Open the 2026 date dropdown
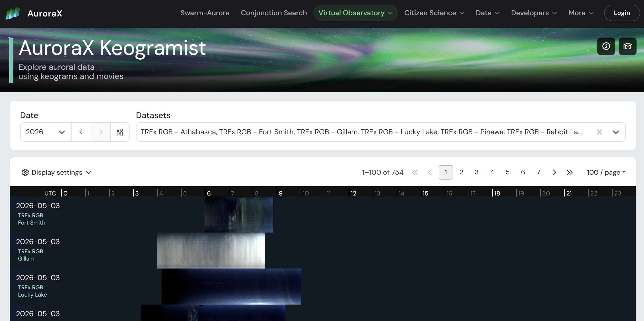644x321 pixels. click(x=46, y=132)
